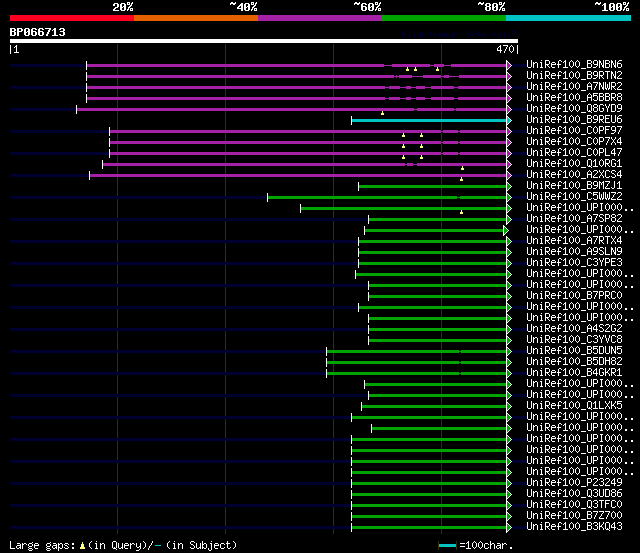
Task: Open hit UniRef100_B9RTN2
Action: tap(574, 75)
